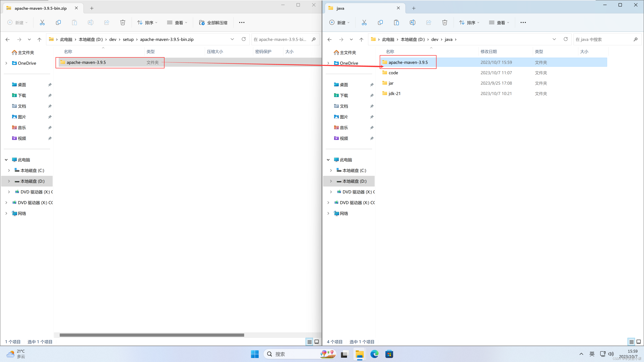Select jar folder in java window

click(x=494, y=83)
